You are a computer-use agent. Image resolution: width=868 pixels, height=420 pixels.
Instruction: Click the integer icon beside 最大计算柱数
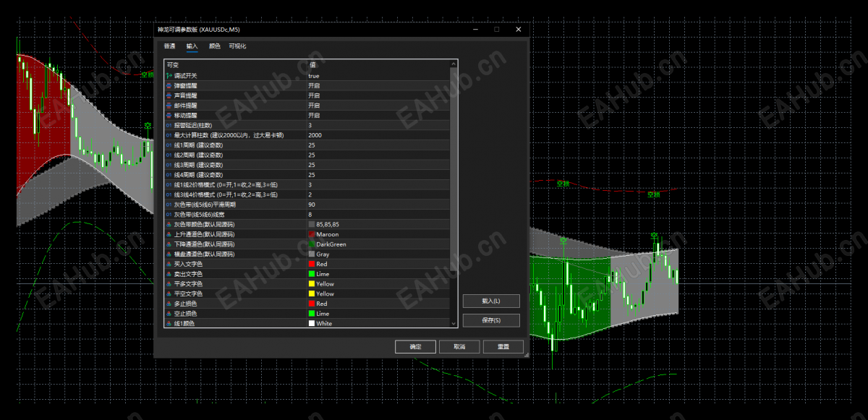point(169,135)
